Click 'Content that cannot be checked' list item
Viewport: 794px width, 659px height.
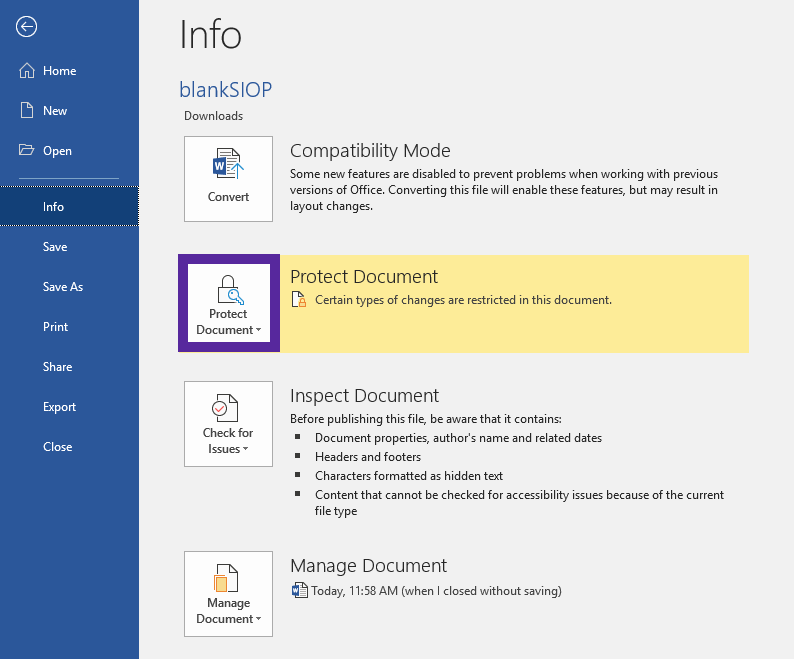tap(520, 502)
